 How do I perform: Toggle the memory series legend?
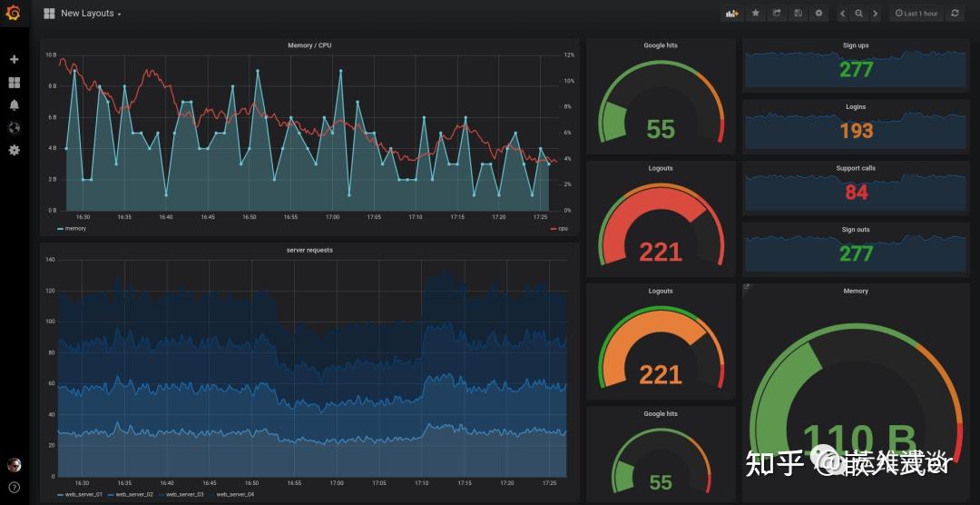click(72, 228)
